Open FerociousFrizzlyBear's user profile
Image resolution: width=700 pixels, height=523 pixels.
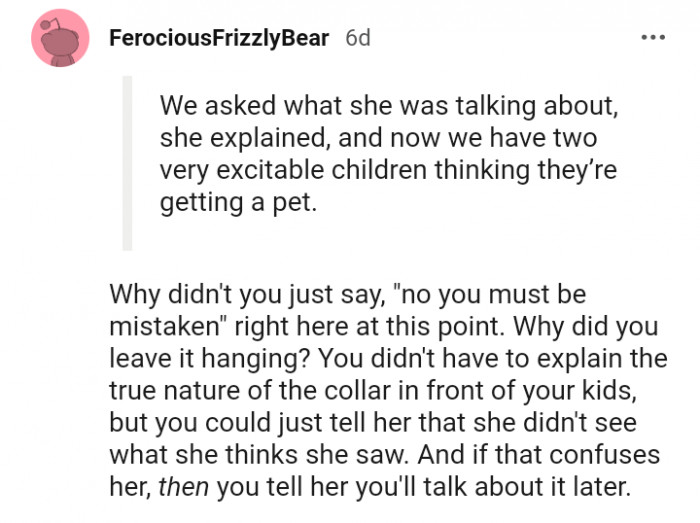pyautogui.click(x=217, y=39)
